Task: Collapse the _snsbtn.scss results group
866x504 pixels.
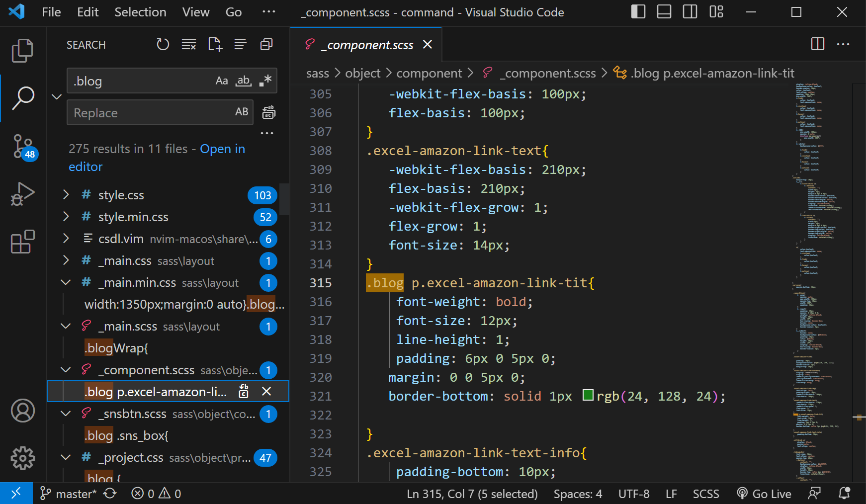Action: [65, 414]
